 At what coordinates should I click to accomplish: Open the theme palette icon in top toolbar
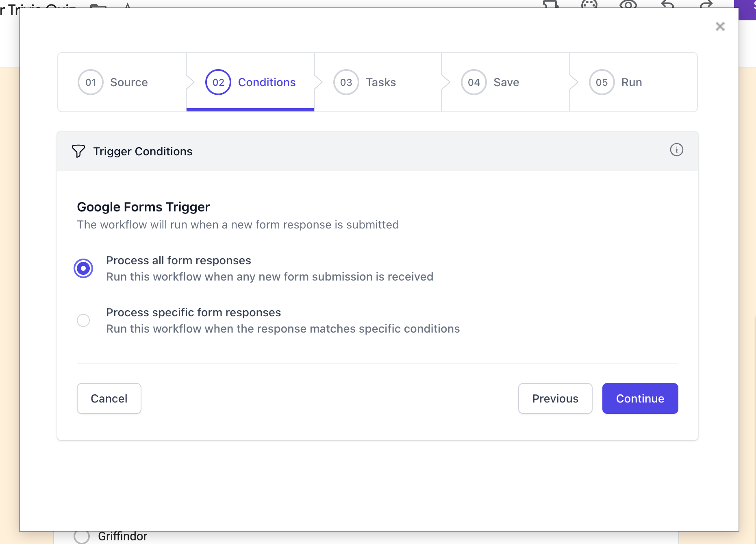(x=589, y=4)
